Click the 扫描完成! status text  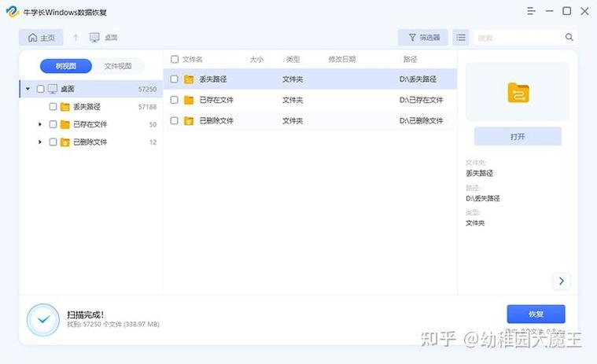point(86,314)
